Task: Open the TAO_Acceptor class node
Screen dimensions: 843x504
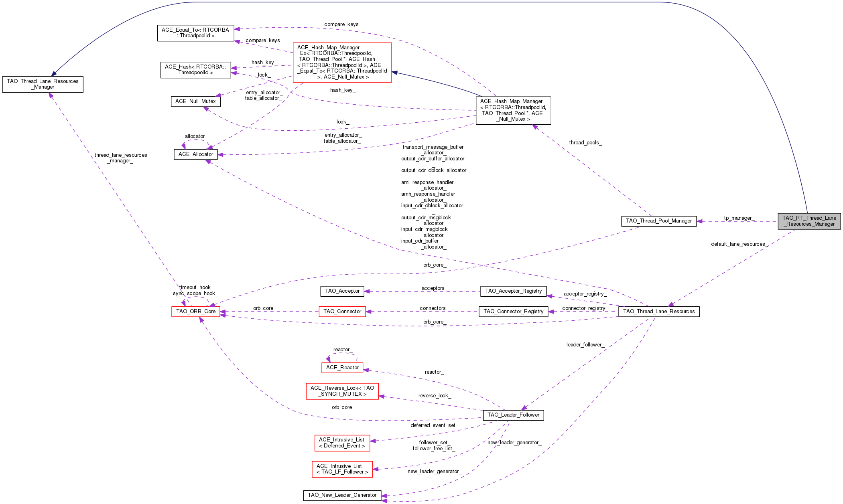Action: [x=342, y=291]
